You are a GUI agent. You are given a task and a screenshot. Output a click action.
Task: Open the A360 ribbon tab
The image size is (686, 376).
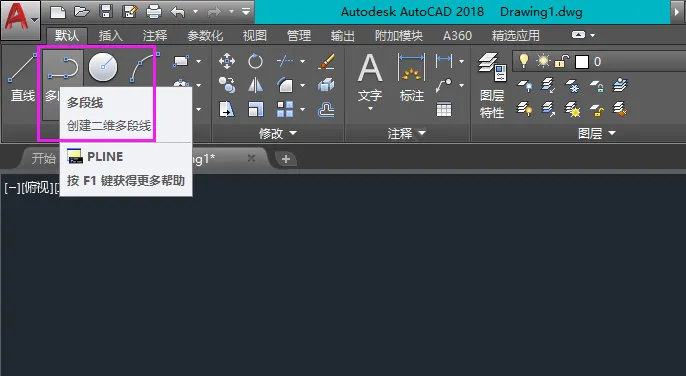(457, 35)
